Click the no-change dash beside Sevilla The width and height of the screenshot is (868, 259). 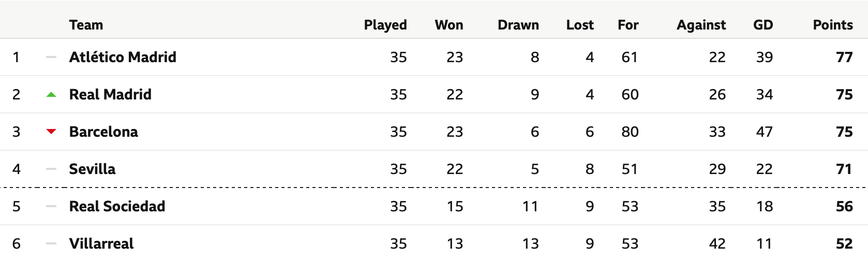coord(51,169)
